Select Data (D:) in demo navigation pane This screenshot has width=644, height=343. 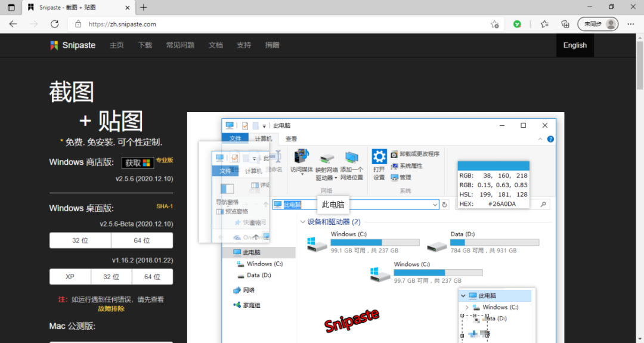[254, 275]
